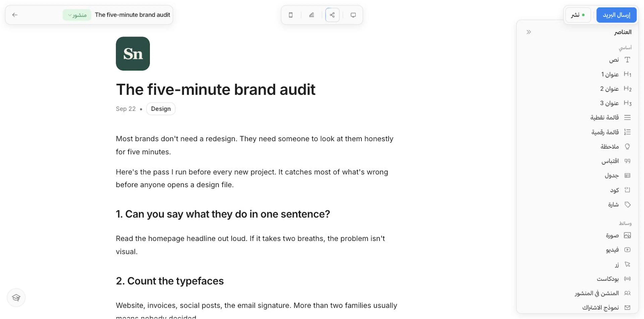Screen dimensions: 644x319
Task: Switch to mobile preview icon
Action: (290, 15)
